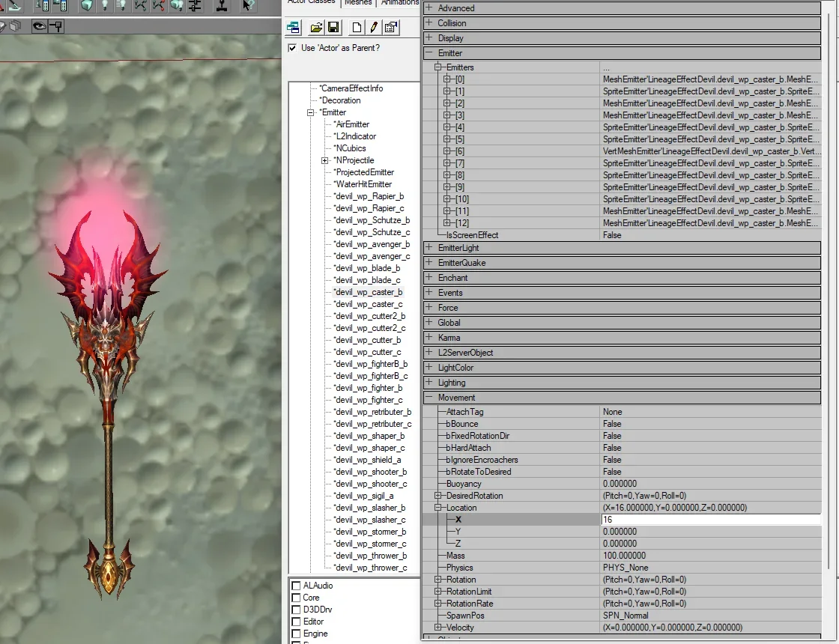Collapse the Emitters array node
The width and height of the screenshot is (839, 644).
click(437, 67)
